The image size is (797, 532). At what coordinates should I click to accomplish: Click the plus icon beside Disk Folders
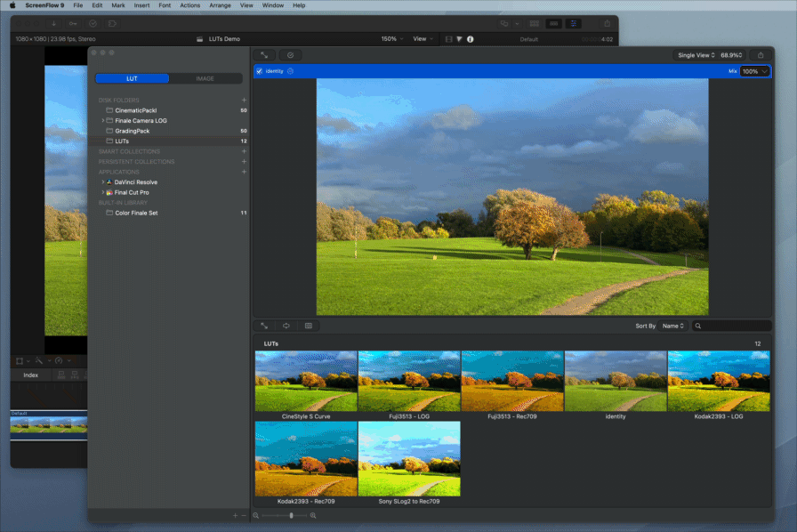point(244,101)
